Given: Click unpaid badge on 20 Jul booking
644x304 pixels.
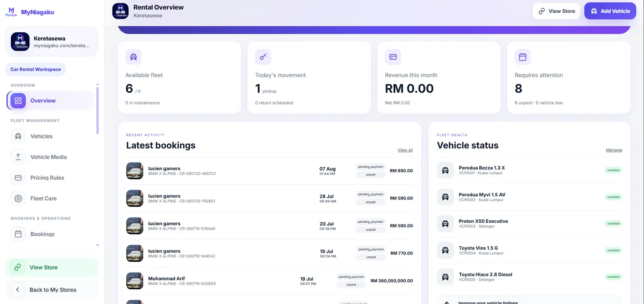Looking at the screenshot, I should (371, 230).
